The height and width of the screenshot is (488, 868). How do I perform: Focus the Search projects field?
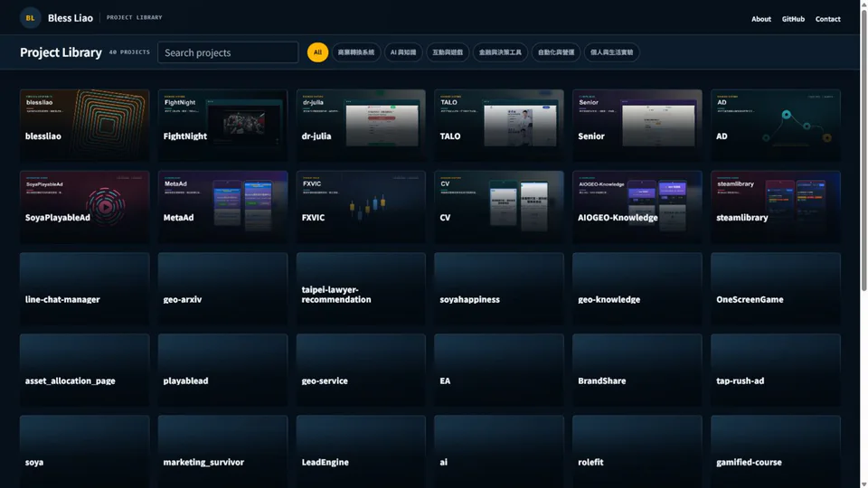pos(228,52)
